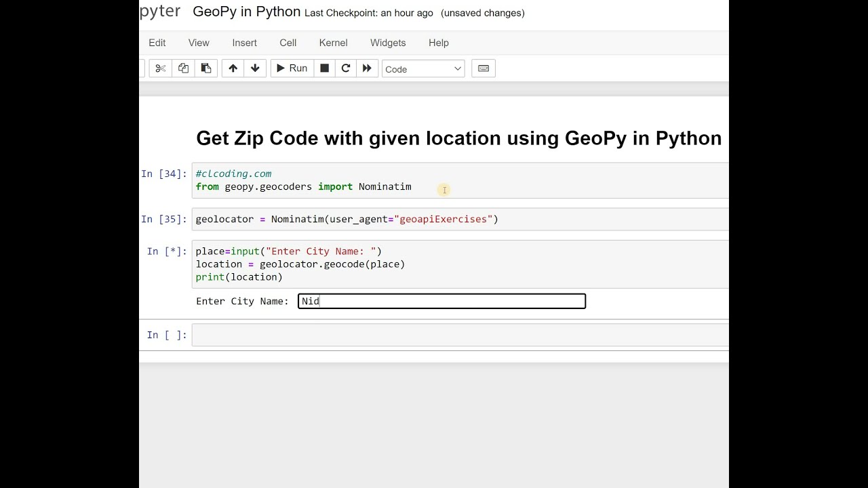868x488 pixels.
Task: Open the Kernel menu
Action: pyautogui.click(x=334, y=43)
